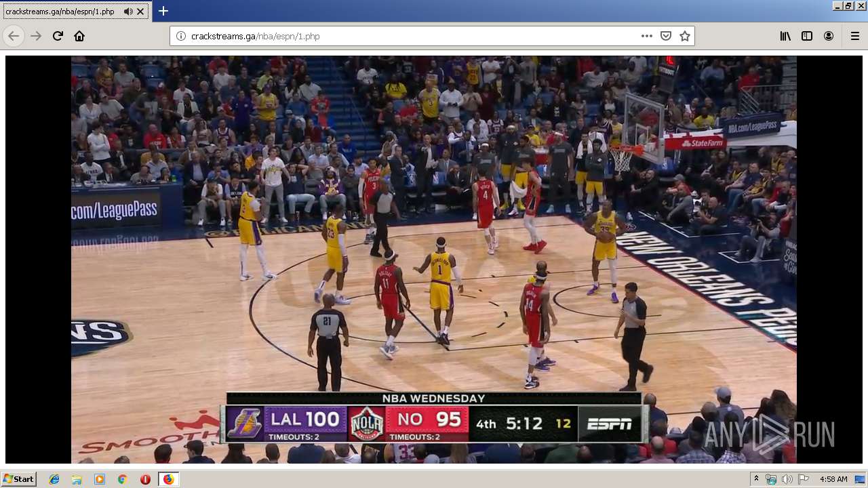The image size is (868, 488).
Task: Launch Opera browser from taskbar
Action: click(x=145, y=479)
